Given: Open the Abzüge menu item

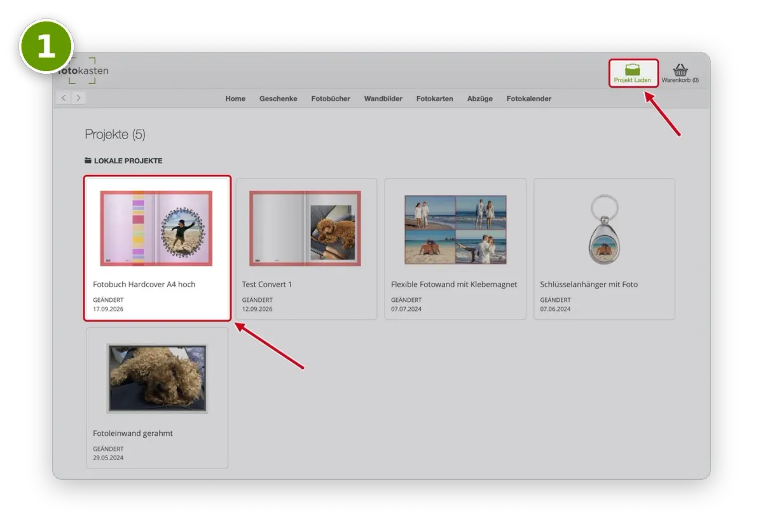Looking at the screenshot, I should (480, 99).
